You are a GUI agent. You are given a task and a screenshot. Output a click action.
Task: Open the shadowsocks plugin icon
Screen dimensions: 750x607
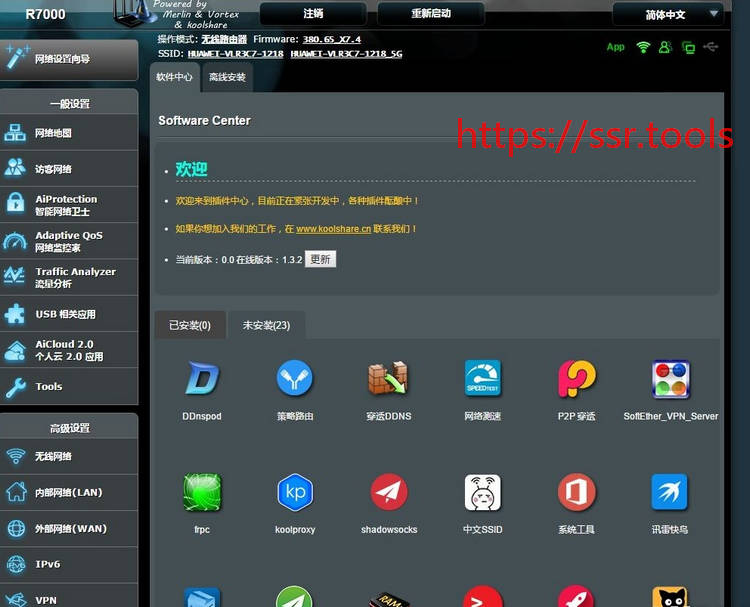pyautogui.click(x=388, y=493)
